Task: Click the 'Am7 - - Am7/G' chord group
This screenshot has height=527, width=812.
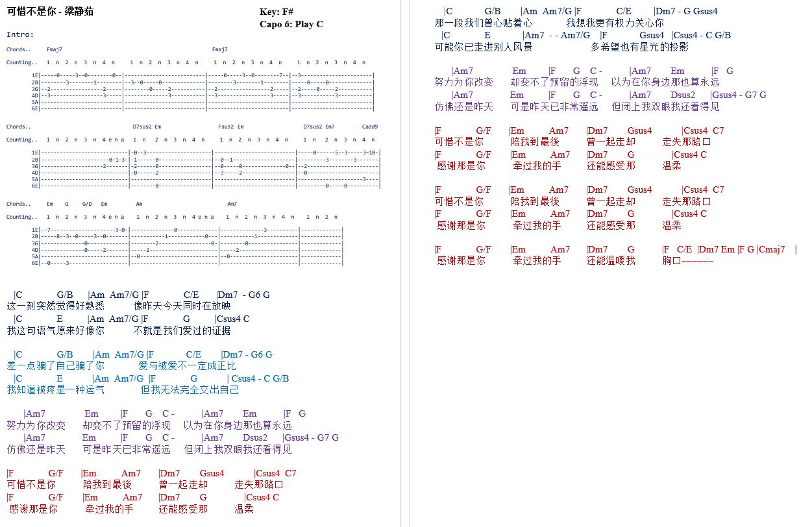Action: coord(556,35)
